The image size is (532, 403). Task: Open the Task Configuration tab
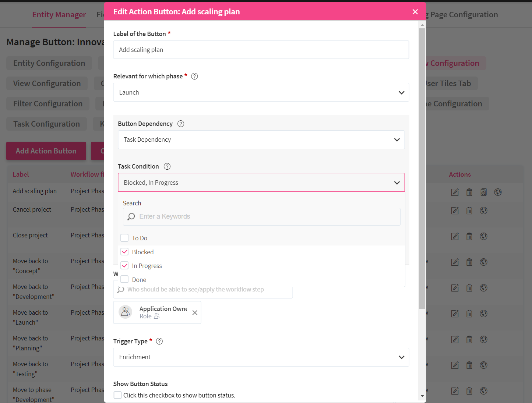tap(47, 124)
